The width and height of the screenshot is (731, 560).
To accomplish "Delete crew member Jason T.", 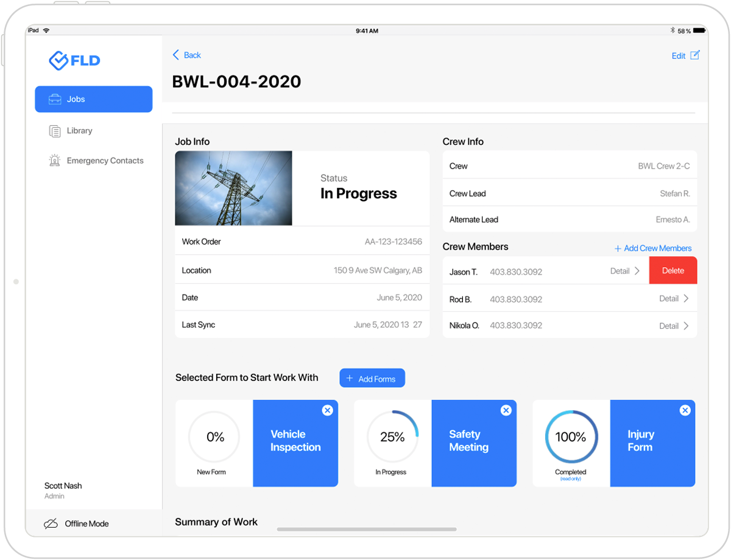I will coord(673,270).
